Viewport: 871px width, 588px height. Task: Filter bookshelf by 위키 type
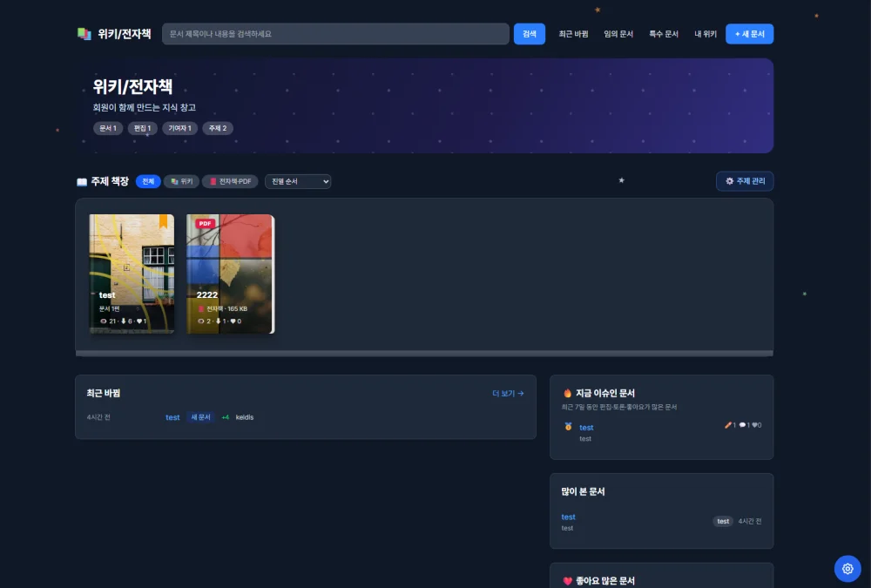click(182, 181)
